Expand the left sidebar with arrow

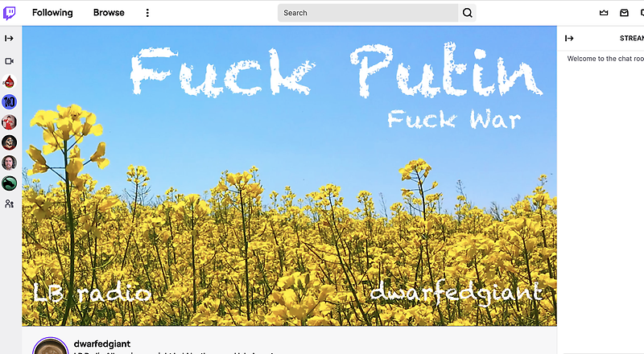point(10,38)
